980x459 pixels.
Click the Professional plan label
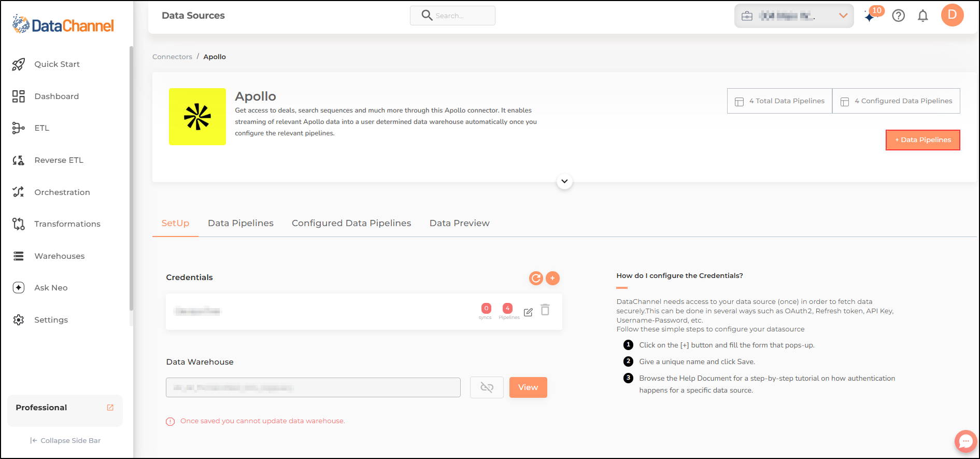pyautogui.click(x=41, y=408)
